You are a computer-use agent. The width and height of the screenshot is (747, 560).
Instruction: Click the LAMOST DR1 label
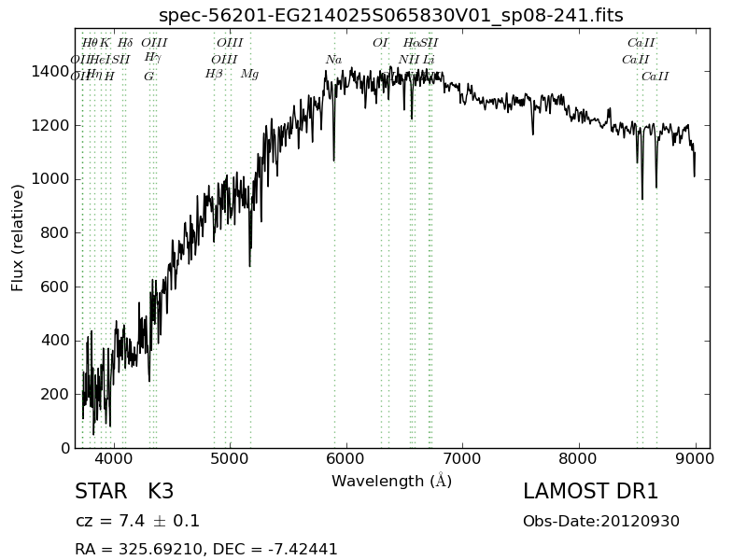[590, 491]
